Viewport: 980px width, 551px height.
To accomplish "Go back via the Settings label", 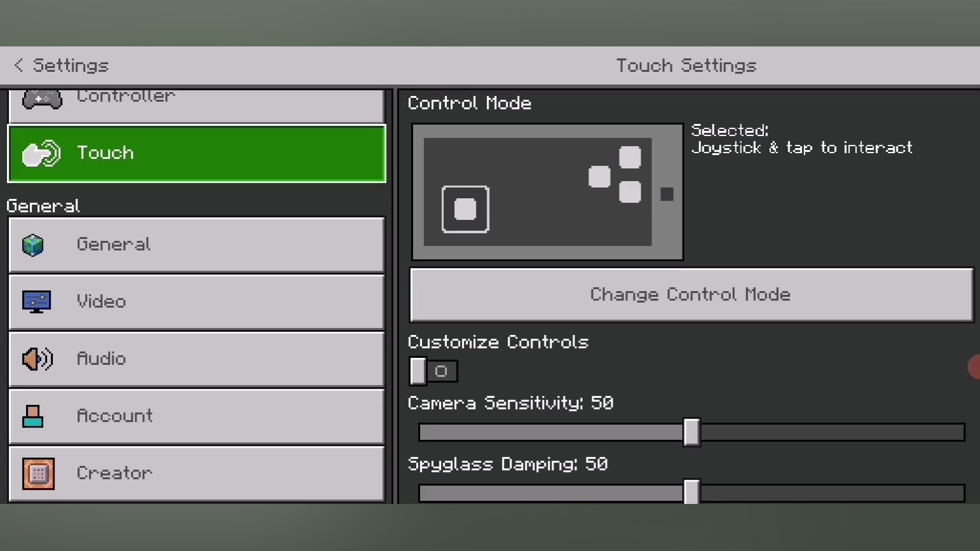I will click(x=71, y=65).
